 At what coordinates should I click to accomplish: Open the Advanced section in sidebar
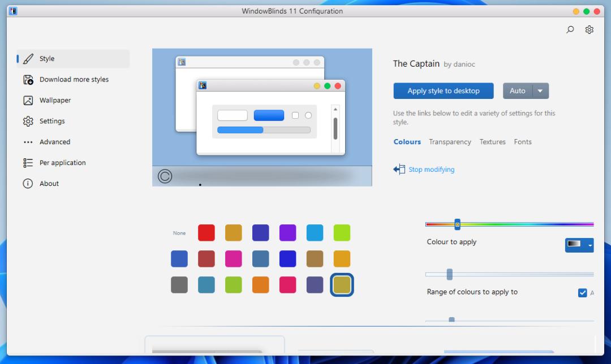pyautogui.click(x=55, y=142)
